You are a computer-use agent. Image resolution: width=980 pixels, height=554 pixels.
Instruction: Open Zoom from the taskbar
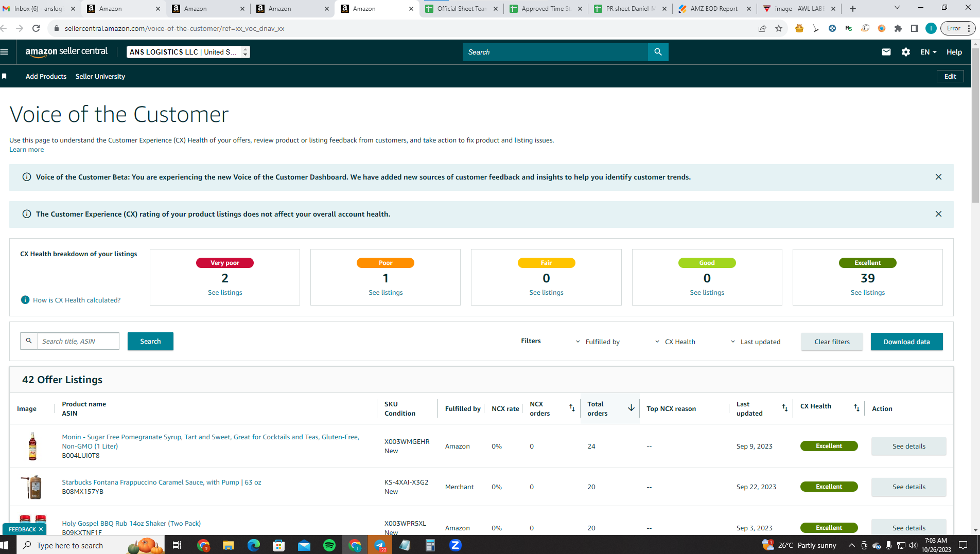(x=456, y=545)
